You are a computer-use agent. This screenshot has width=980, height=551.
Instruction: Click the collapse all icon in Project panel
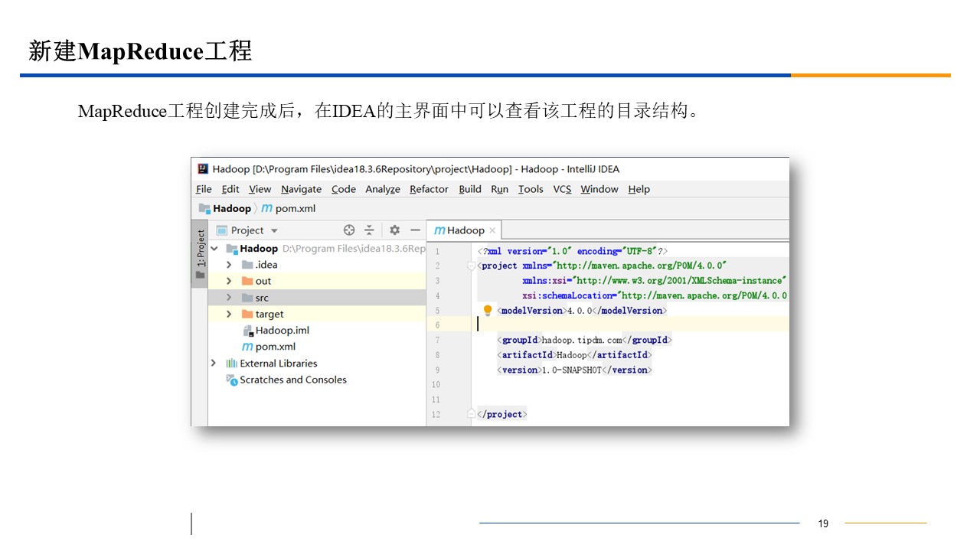click(x=369, y=230)
